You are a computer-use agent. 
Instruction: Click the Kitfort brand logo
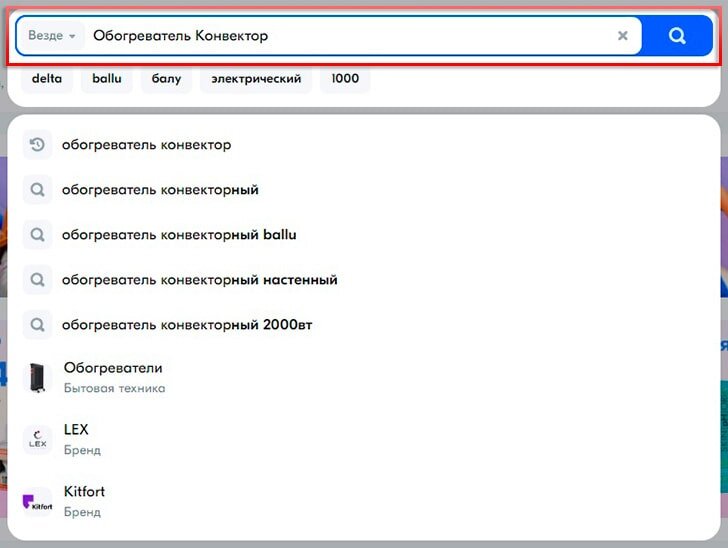point(37,502)
